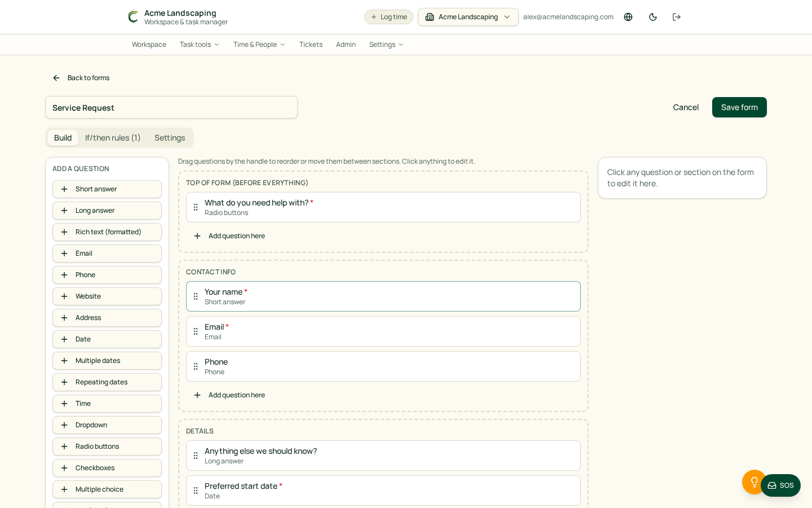This screenshot has height=508, width=812.
Task: Click Cancel button
Action: click(x=686, y=107)
